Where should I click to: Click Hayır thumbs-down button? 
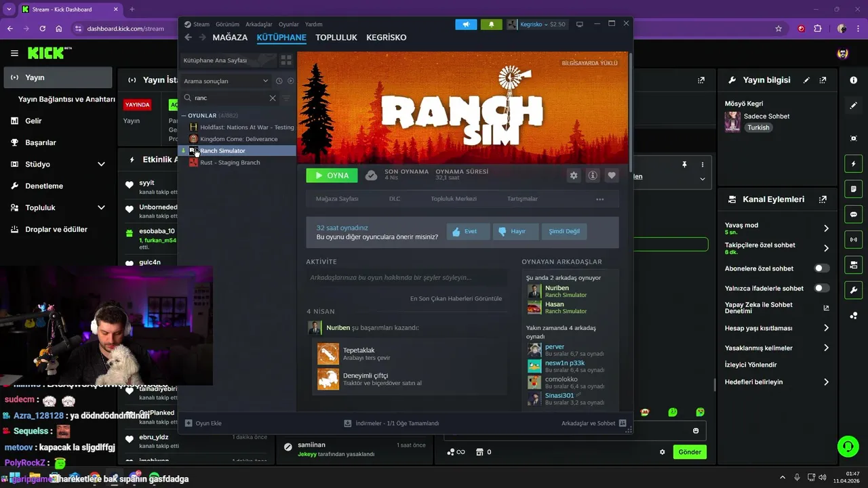click(515, 231)
